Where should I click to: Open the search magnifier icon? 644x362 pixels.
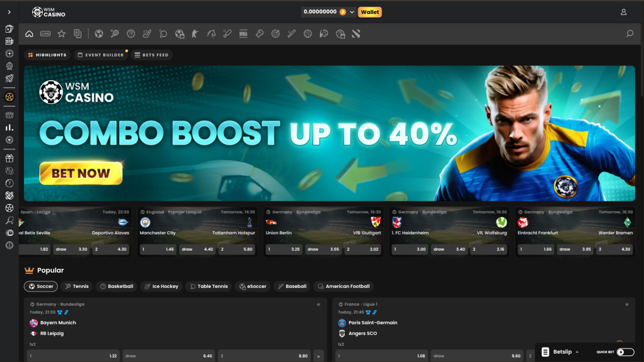pos(630,34)
